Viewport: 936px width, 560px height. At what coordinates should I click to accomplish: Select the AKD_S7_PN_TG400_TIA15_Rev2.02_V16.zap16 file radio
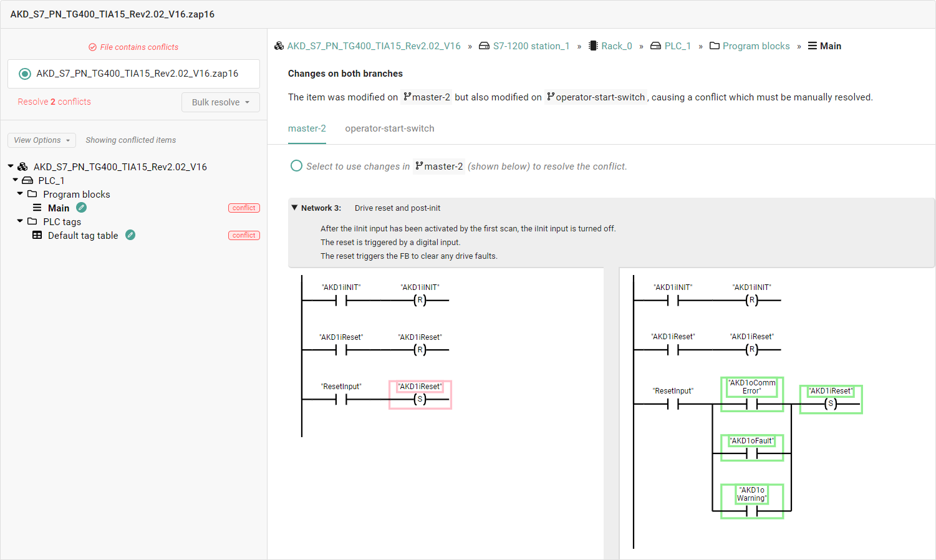[x=25, y=74]
